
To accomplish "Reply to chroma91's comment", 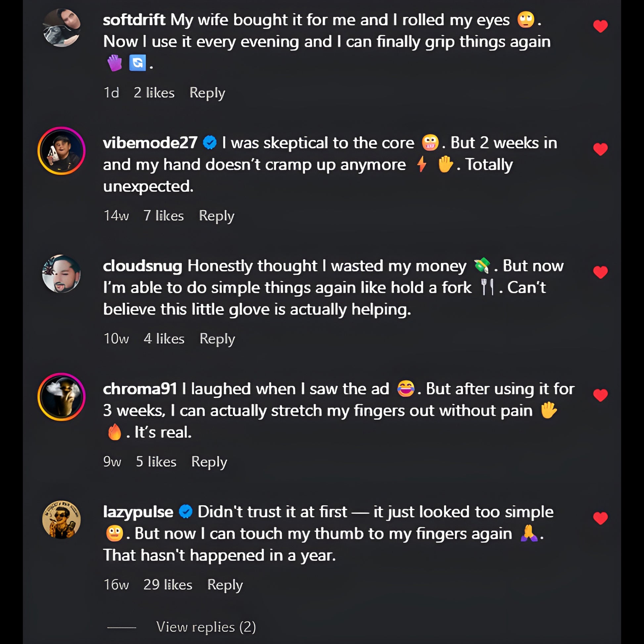I will 209,462.
